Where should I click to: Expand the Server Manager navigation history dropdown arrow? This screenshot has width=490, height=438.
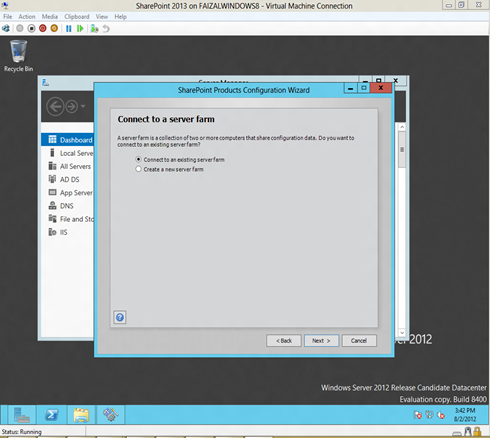pos(83,106)
